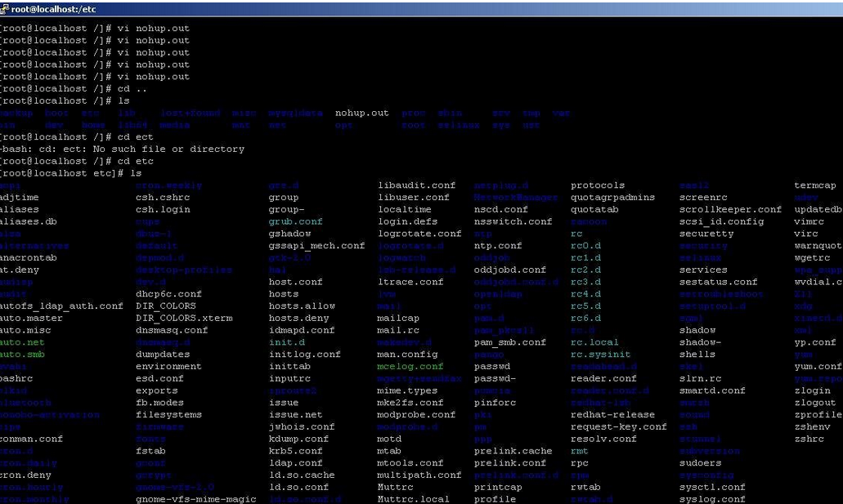The width and height of the screenshot is (843, 504).
Task: Click the sudoers file name
Action: (x=700, y=462)
